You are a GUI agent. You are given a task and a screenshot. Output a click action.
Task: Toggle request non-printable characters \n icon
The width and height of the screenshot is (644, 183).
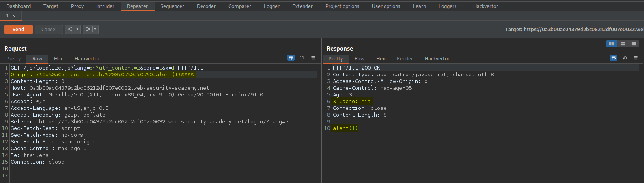click(x=302, y=58)
